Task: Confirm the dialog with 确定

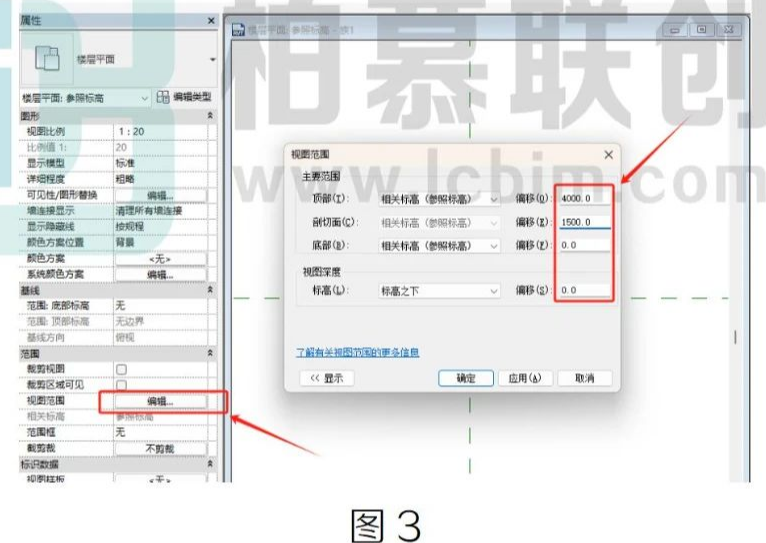Action: pyautogui.click(x=466, y=378)
